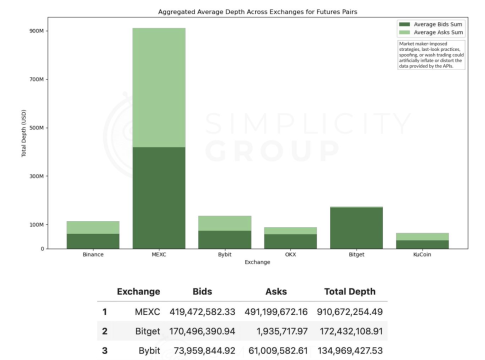Image resolution: width=485 pixels, height=360 pixels.
Task: Click the market maker disclaimer note box
Action: (431, 55)
